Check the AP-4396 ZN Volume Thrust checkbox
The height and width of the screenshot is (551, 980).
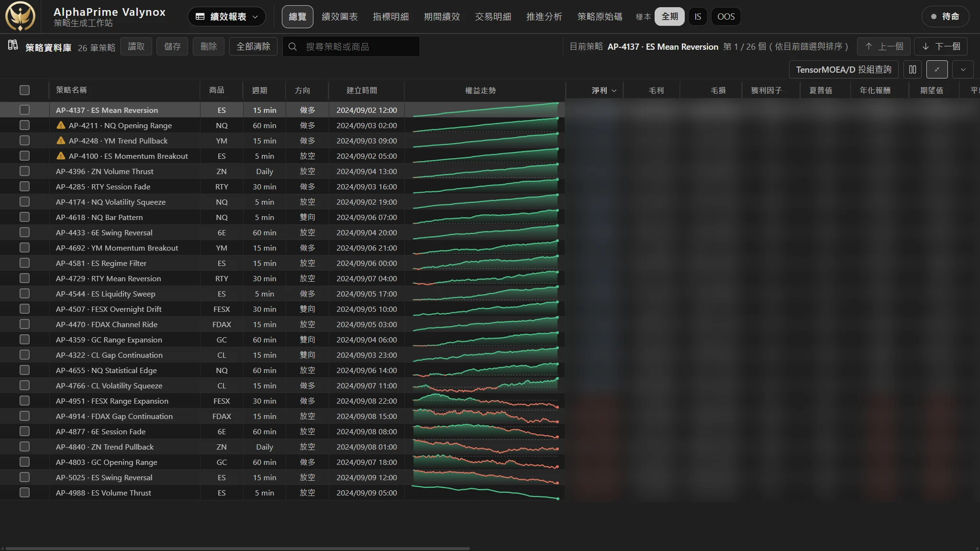click(x=24, y=171)
